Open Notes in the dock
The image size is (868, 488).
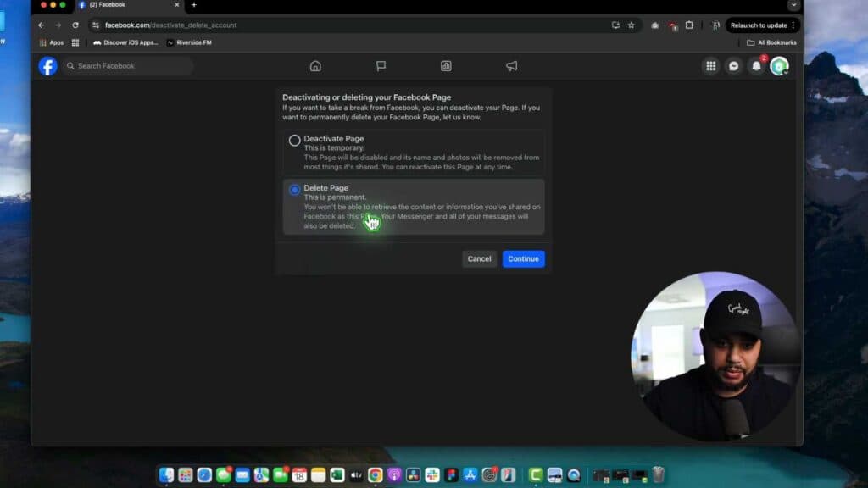point(319,474)
